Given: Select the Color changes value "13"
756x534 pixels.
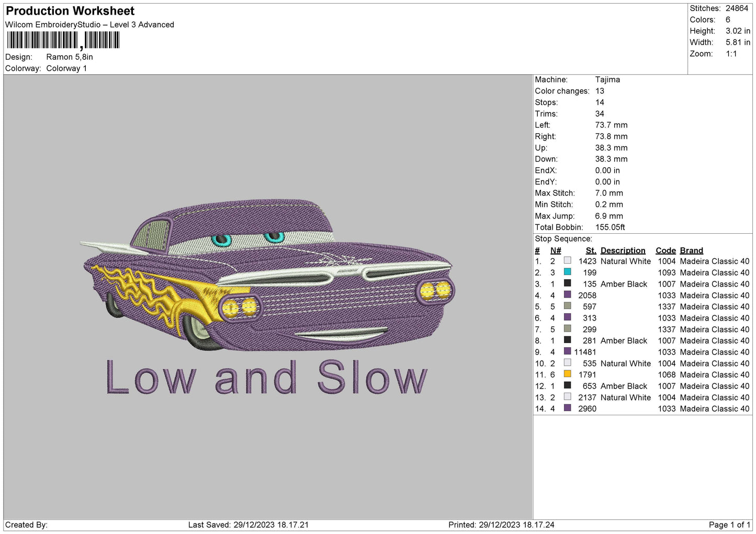Looking at the screenshot, I should click(x=600, y=91).
